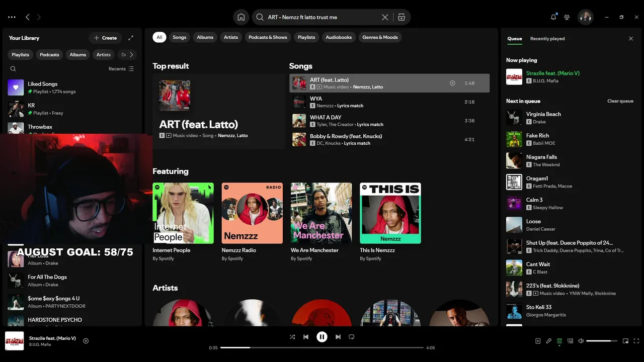The height and width of the screenshot is (362, 644).
Task: Filter the library by Artists chip
Action: pos(104,55)
